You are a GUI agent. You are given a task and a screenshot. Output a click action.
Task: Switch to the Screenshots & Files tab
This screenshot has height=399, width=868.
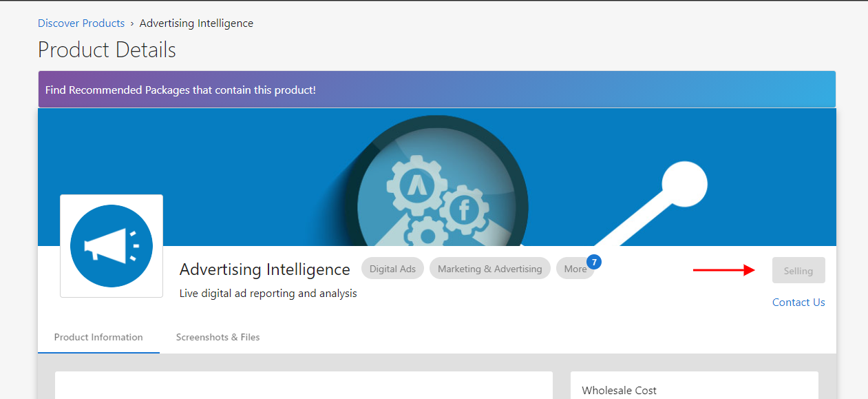point(218,338)
